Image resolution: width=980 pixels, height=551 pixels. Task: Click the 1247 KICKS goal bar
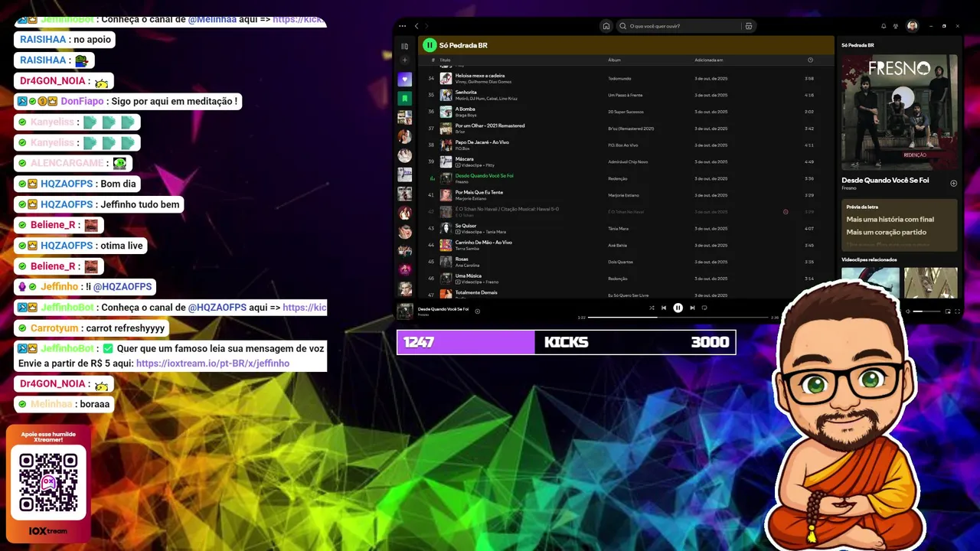tap(567, 342)
